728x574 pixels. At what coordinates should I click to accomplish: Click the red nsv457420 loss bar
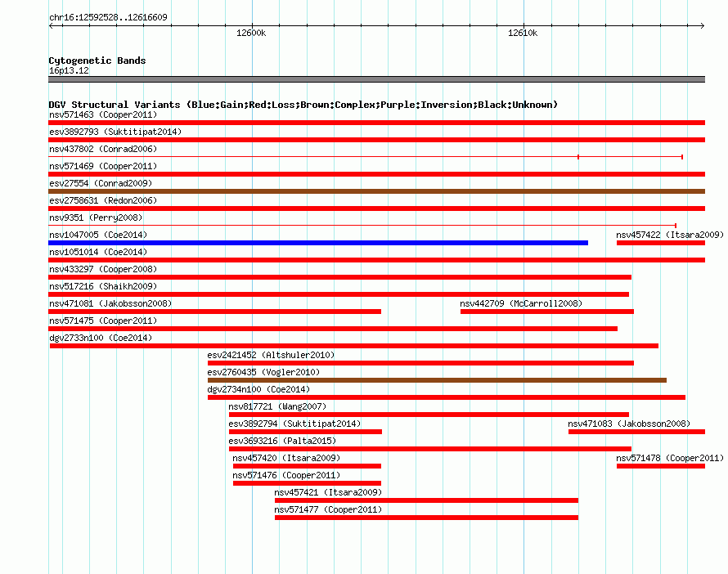[307, 466]
